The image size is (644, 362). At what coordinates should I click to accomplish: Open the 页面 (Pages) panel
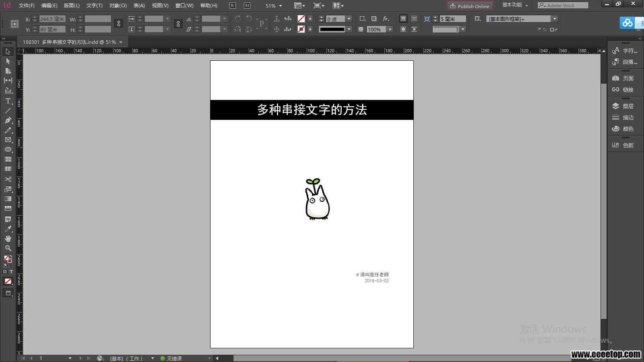pyautogui.click(x=623, y=78)
